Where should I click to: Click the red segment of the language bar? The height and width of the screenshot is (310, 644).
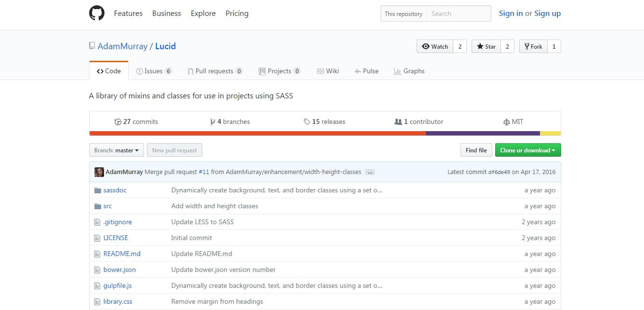pos(257,134)
